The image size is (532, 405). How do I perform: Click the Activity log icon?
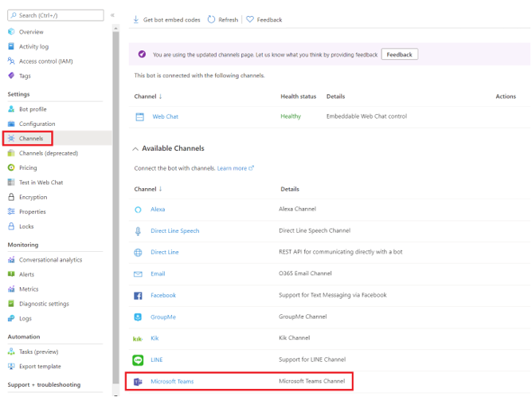pyautogui.click(x=11, y=46)
